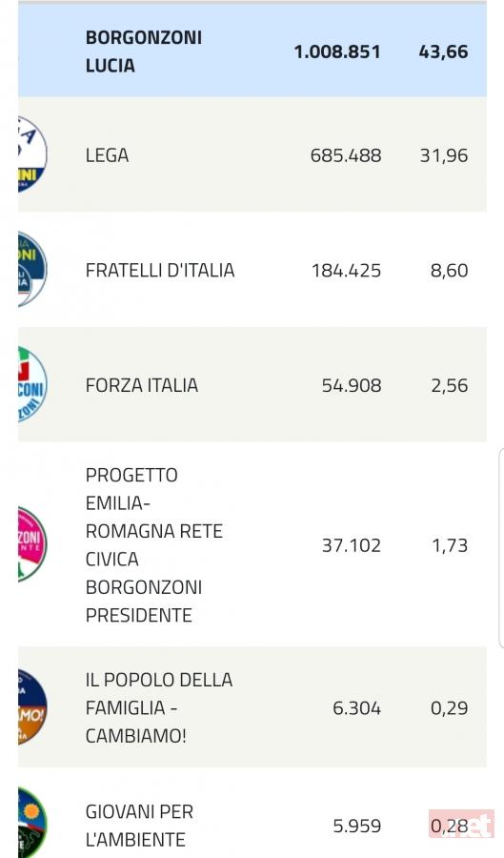The height and width of the screenshot is (858, 504).
Task: Click Lega vote count 685.488
Action: pyautogui.click(x=346, y=155)
